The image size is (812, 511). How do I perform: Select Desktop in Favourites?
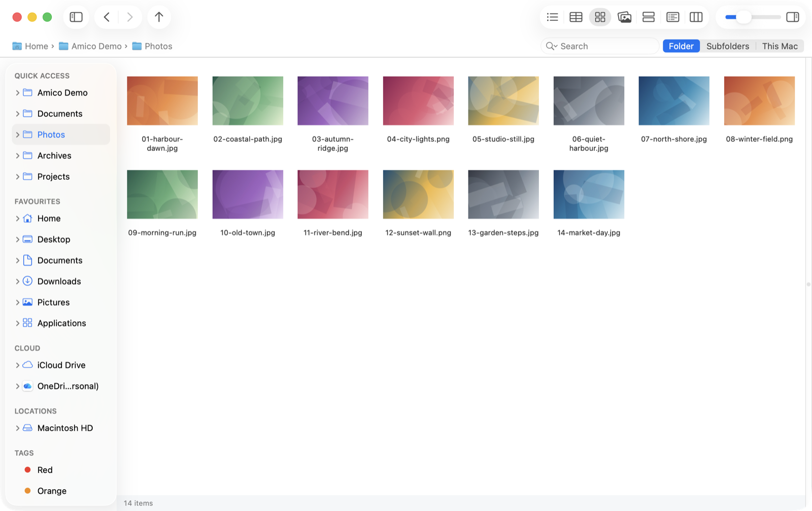(x=61, y=239)
